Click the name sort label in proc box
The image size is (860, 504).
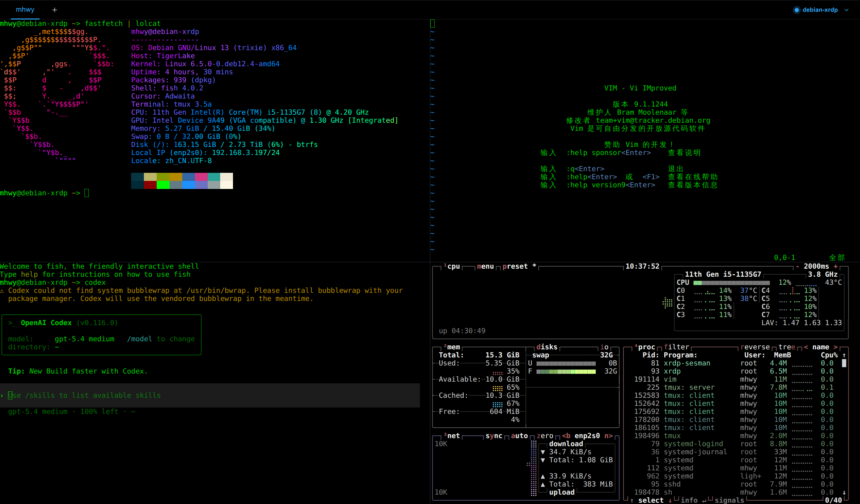tap(821, 347)
